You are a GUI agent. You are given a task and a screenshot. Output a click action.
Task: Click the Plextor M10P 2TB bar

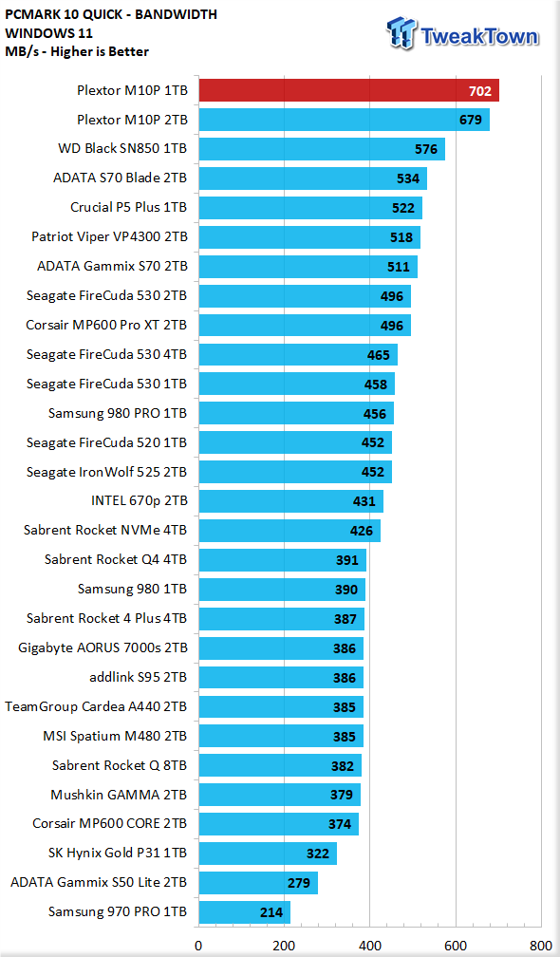(x=344, y=121)
